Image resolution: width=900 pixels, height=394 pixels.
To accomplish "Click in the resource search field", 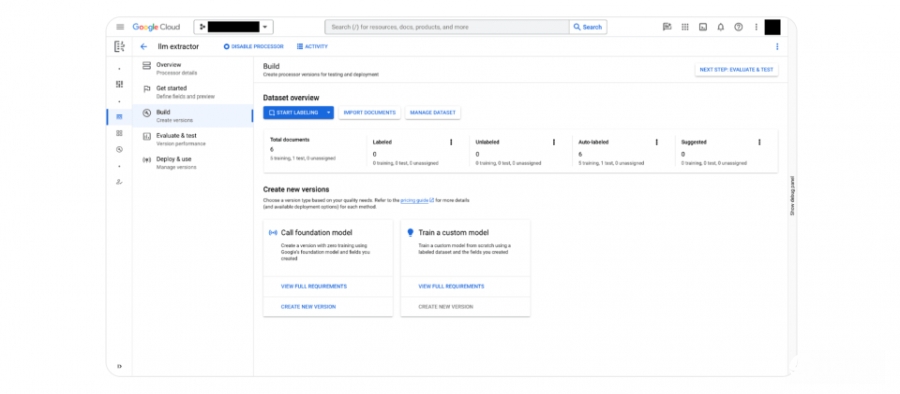I will pos(447,27).
